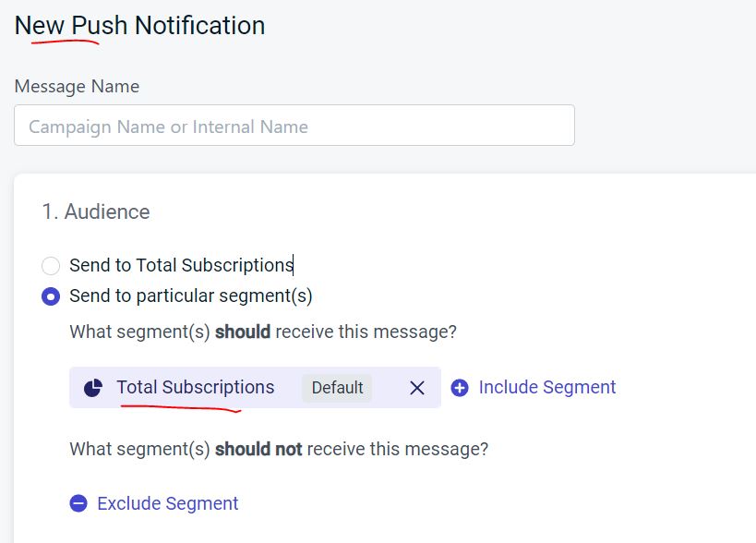The width and height of the screenshot is (756, 543).
Task: Click the New Push Notification page heading
Action: click(139, 26)
